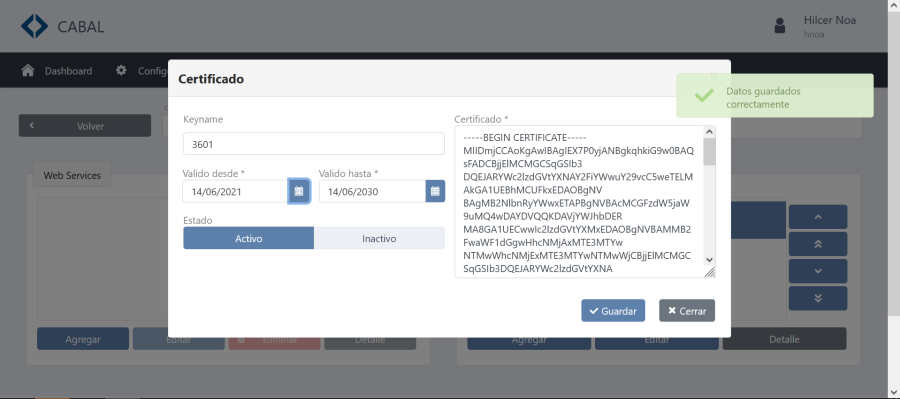Open the Valido hasta calendar picker
This screenshot has width=900, height=399.
(435, 191)
